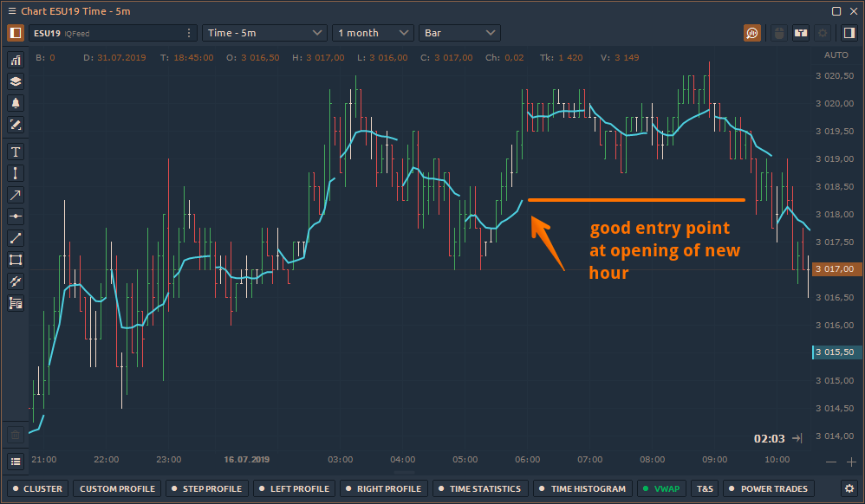Click the orange volume analysis search icon
865x504 pixels.
pyautogui.click(x=752, y=33)
